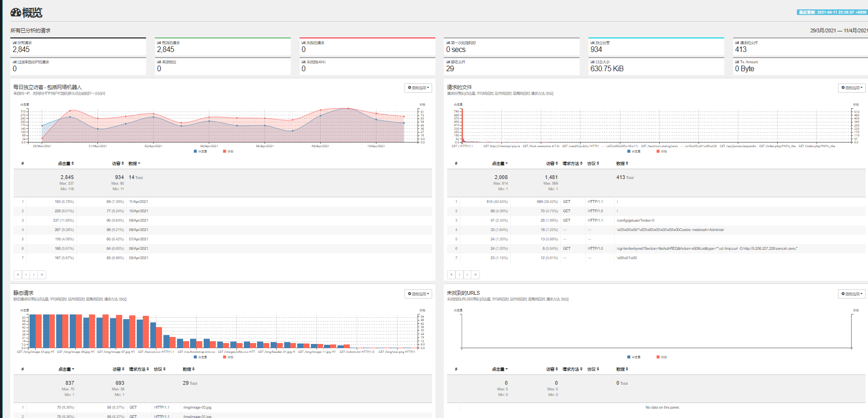
Task: Toggle blue 点击量 legend in 静态请求 chart
Action: coord(200,357)
